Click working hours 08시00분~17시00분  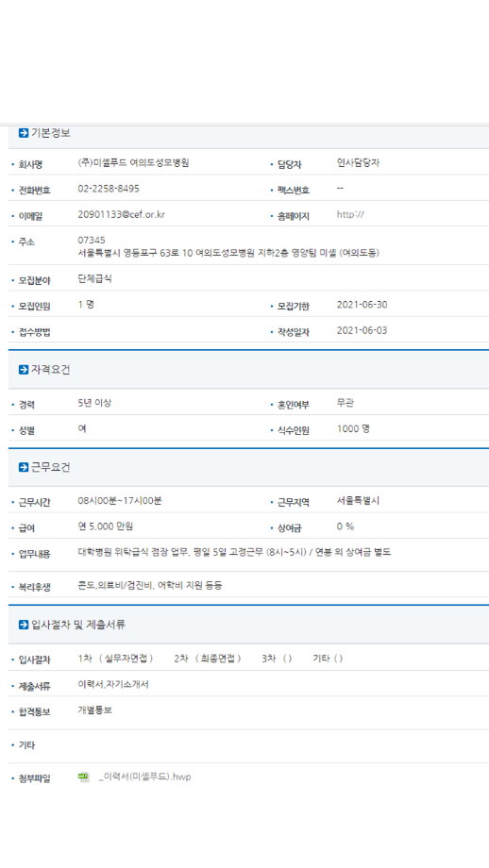[x=120, y=501]
